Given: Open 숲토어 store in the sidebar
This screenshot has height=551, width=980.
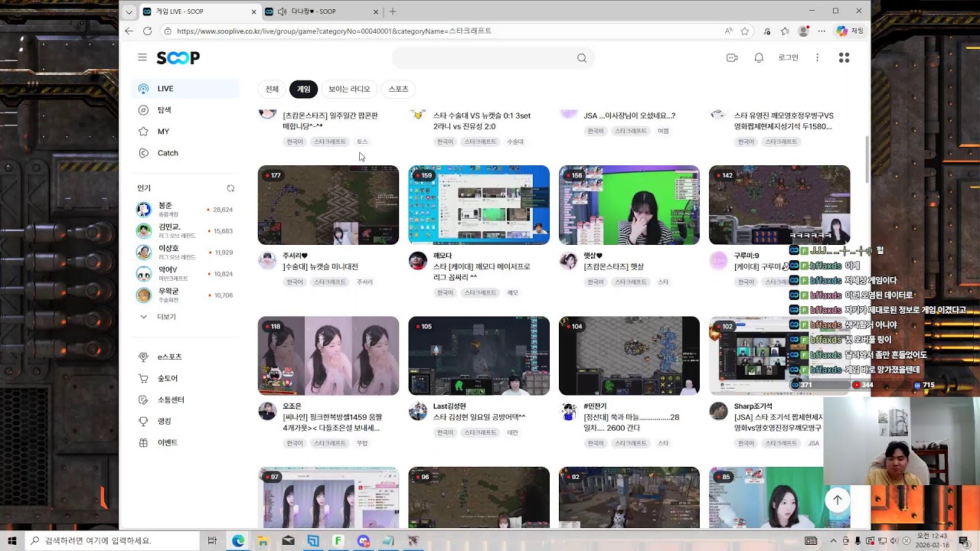Looking at the screenshot, I should point(185,379).
